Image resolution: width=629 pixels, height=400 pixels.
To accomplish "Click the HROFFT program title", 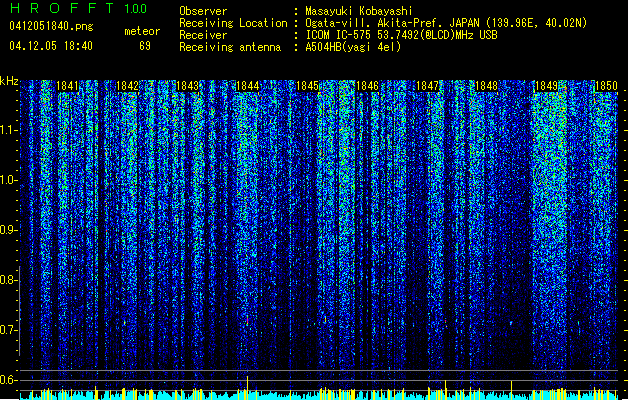I will coord(62,8).
